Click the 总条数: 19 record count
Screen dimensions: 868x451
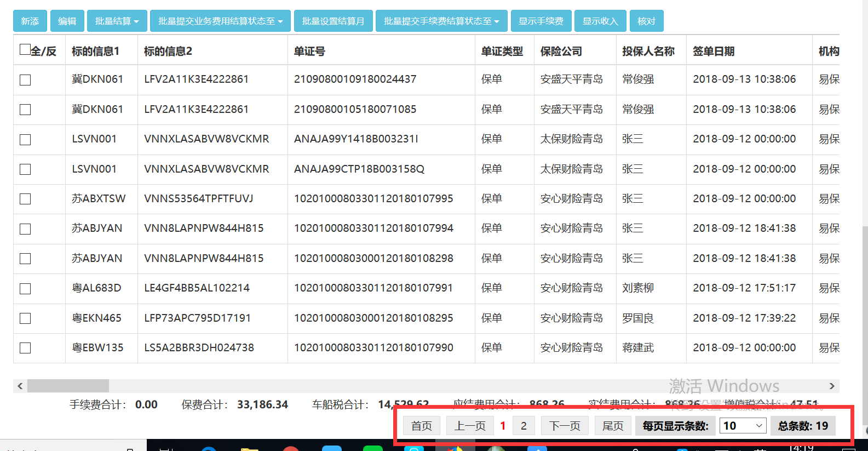[x=803, y=426]
